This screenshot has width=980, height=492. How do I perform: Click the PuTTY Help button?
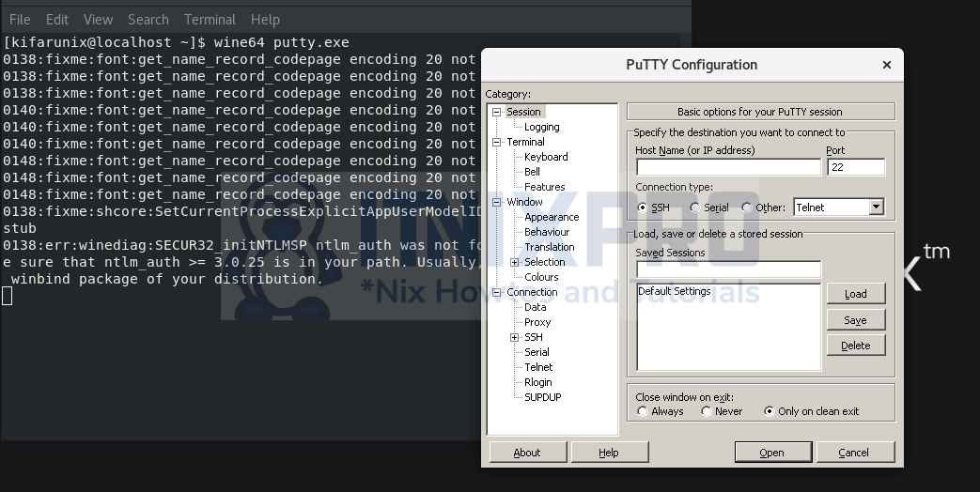pyautogui.click(x=610, y=452)
